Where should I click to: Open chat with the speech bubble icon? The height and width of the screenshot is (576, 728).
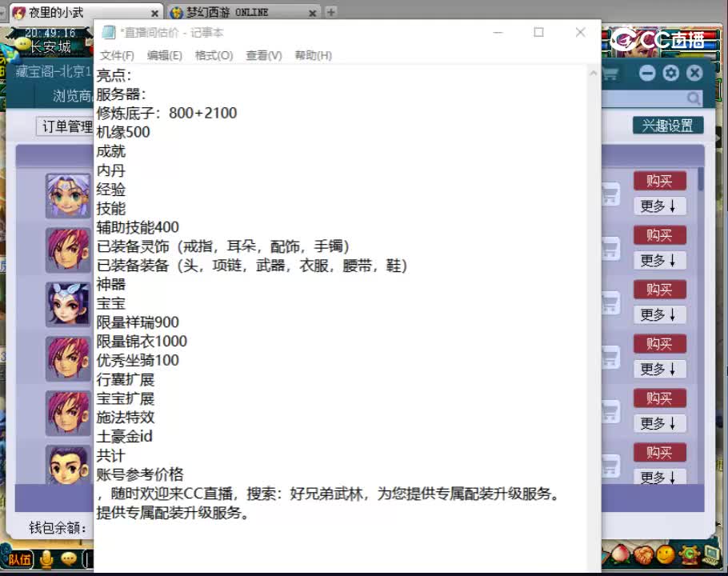(69, 558)
